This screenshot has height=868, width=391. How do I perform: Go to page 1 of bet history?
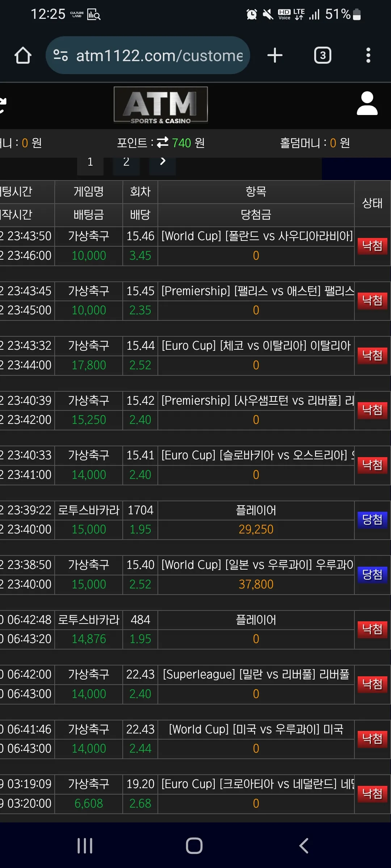(x=90, y=162)
